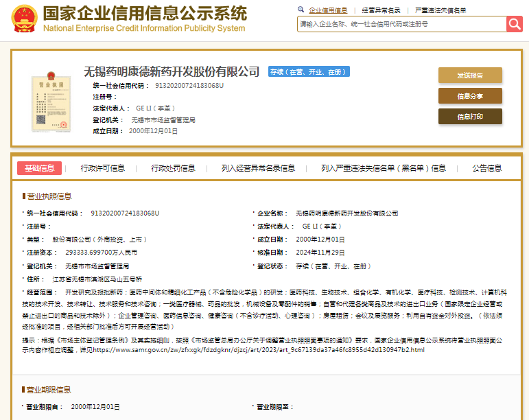Image resolution: width=529 pixels, height=420 pixels.
Task: Click the header credit code 91320200724183068U
Action: tap(189, 86)
